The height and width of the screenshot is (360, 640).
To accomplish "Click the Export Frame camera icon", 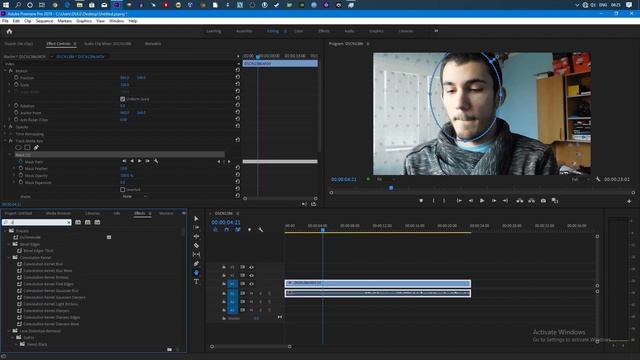I will point(543,201).
